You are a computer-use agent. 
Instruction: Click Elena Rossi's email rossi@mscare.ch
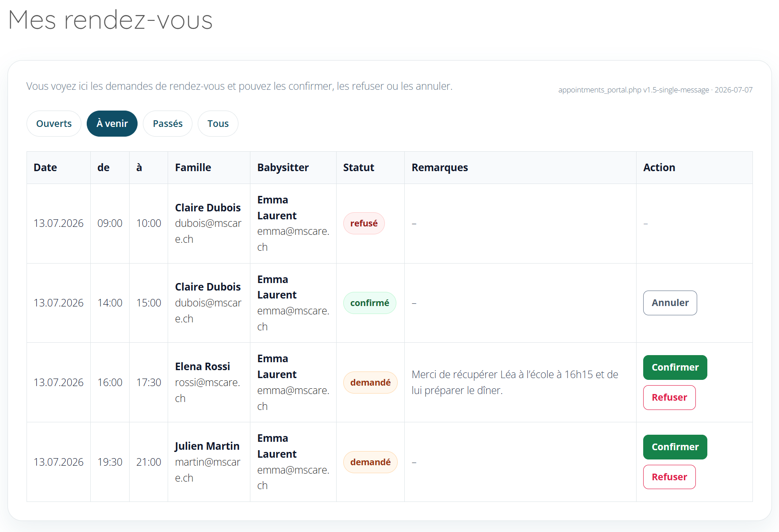click(207, 390)
